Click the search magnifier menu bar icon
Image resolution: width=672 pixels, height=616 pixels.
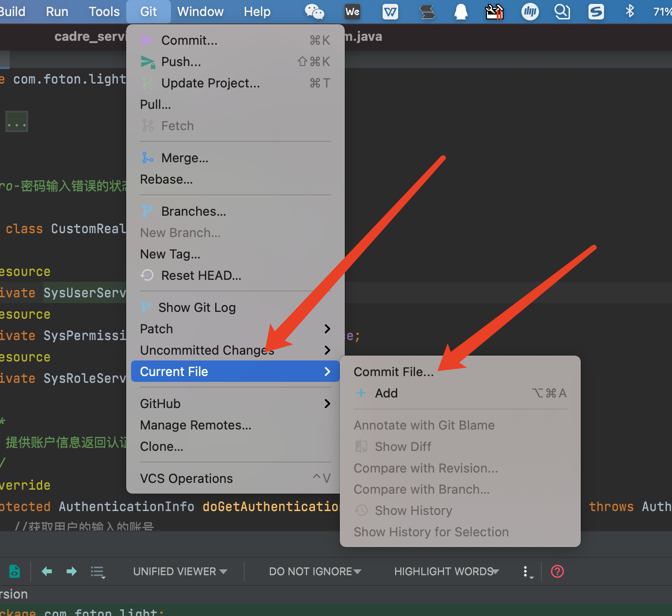tap(562, 12)
